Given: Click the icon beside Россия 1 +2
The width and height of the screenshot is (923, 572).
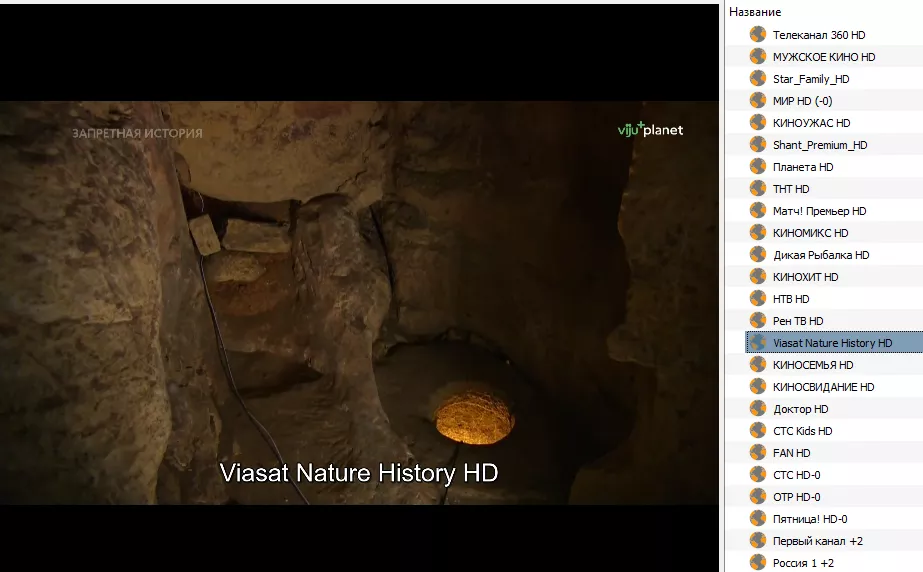Looking at the screenshot, I should pyautogui.click(x=758, y=563).
